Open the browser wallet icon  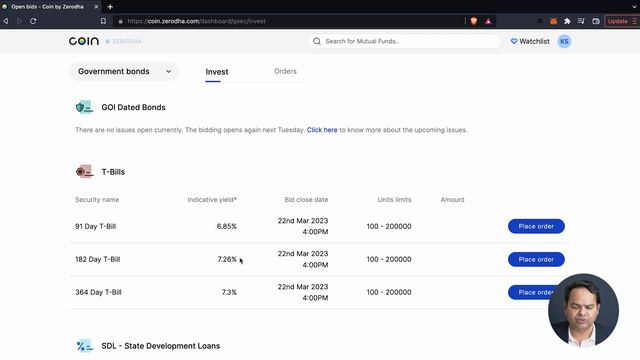tap(596, 21)
